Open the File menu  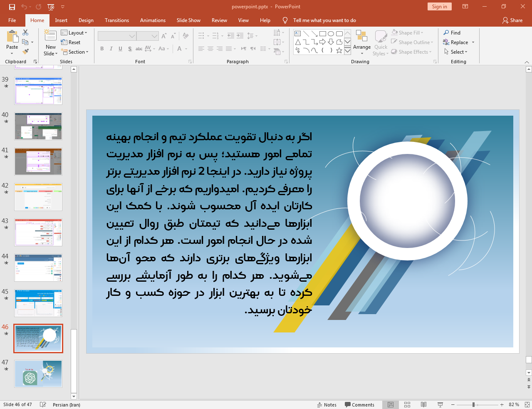(x=12, y=20)
